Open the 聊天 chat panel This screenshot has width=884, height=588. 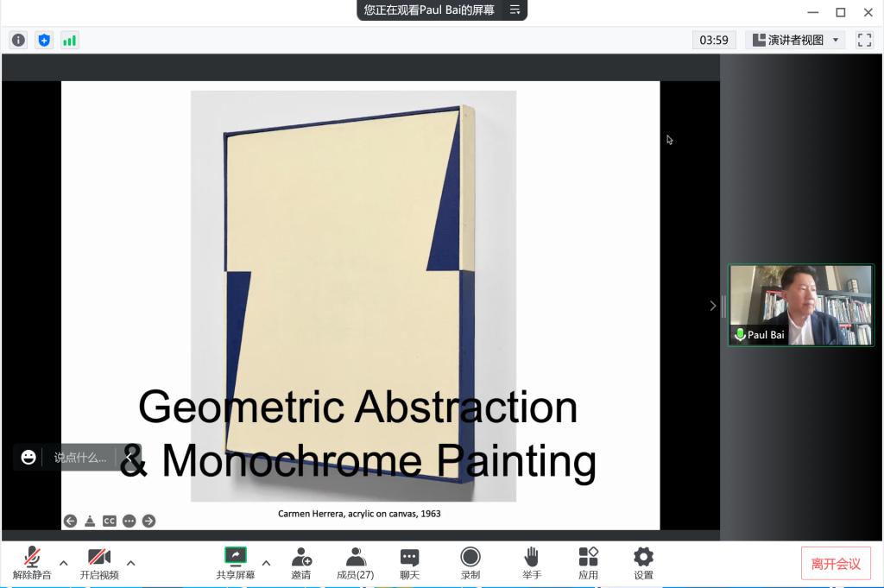click(x=410, y=563)
